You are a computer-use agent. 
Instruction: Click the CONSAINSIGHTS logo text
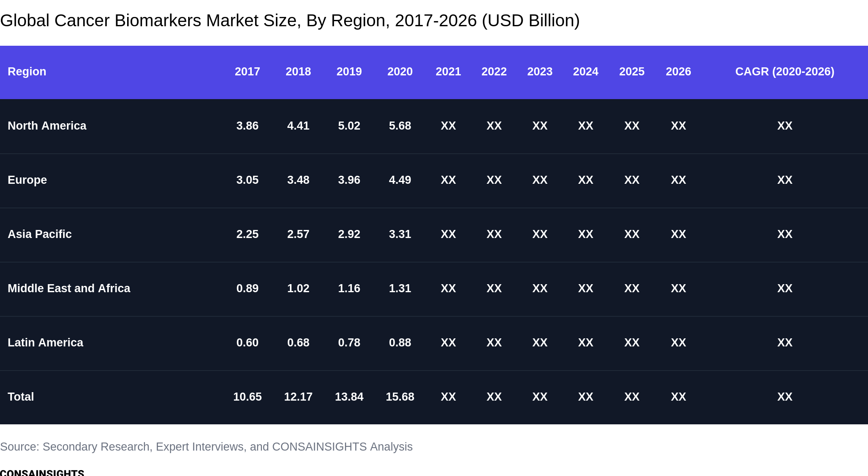point(42,472)
